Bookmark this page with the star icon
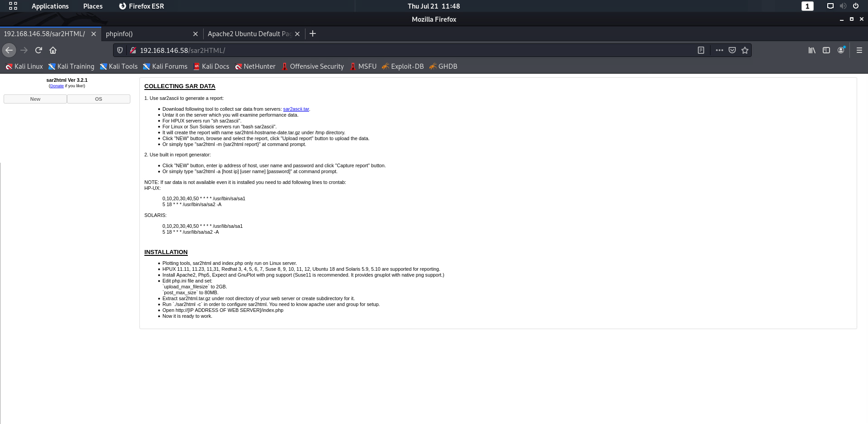 (x=745, y=50)
